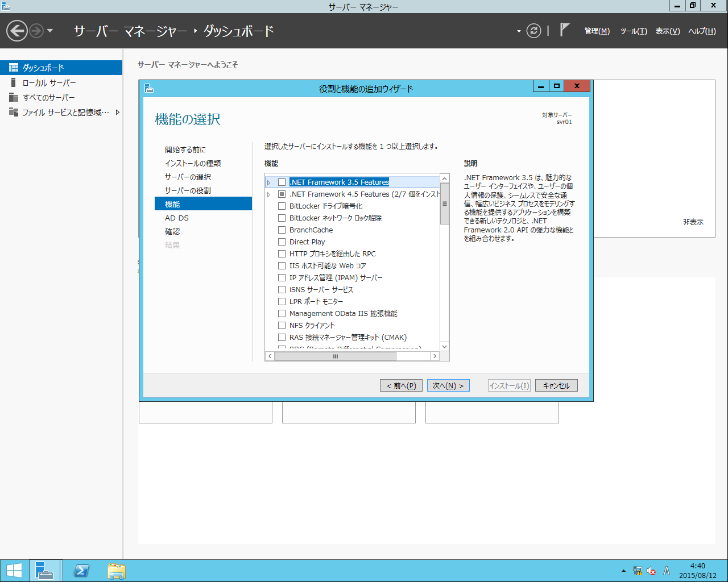
Task: Click the forward navigation arrow in Server Manager
Action: click(36, 31)
